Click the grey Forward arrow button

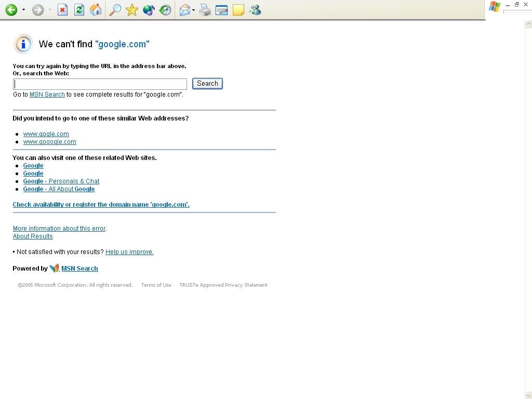[x=38, y=10]
